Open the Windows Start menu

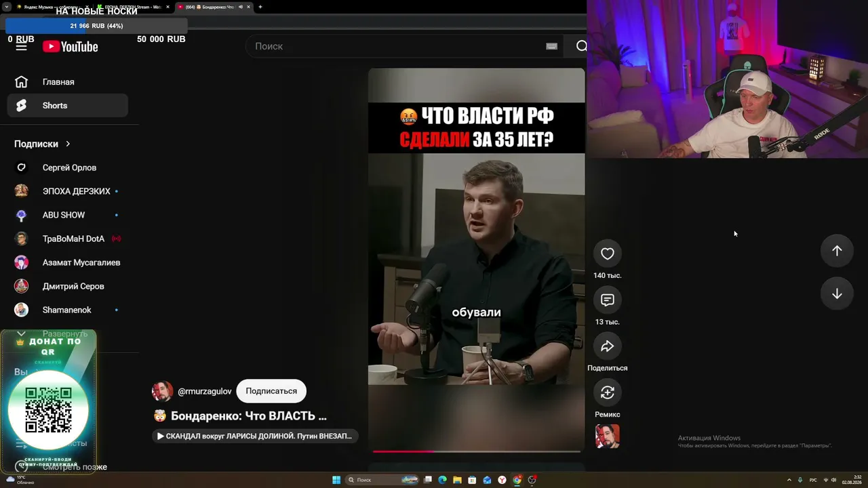[x=336, y=480]
